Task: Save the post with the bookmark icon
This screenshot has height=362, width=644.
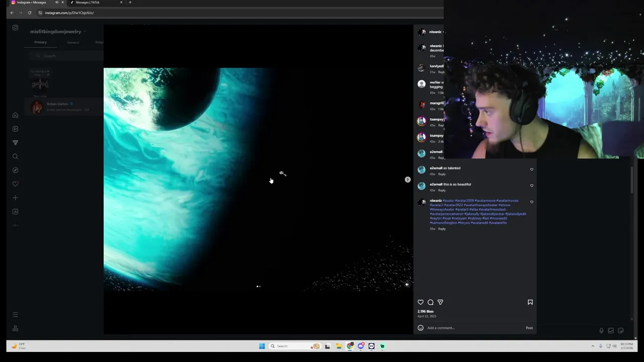Action: pyautogui.click(x=530, y=302)
